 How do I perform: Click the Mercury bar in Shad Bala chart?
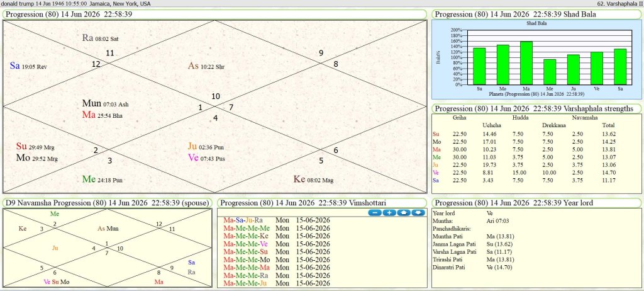[550, 72]
